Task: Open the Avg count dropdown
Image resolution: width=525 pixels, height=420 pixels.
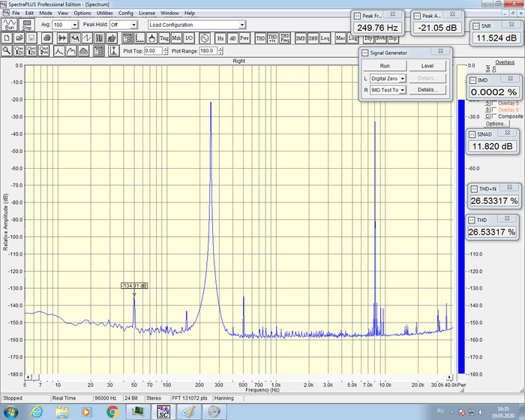Action: 76,25
